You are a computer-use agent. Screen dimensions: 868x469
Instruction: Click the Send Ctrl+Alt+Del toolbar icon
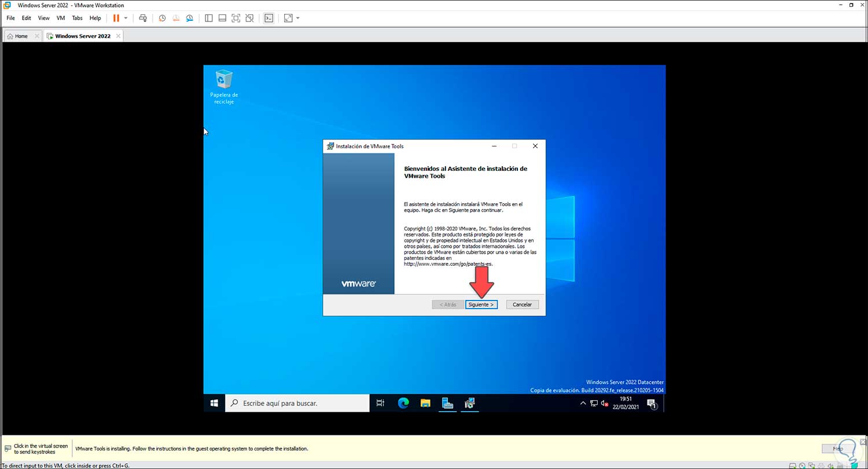tap(143, 18)
